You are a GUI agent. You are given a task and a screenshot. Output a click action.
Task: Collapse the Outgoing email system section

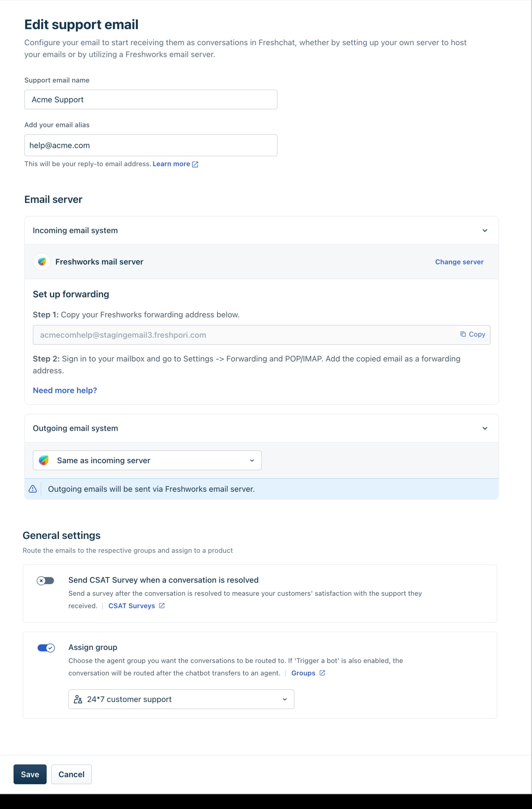pos(485,428)
